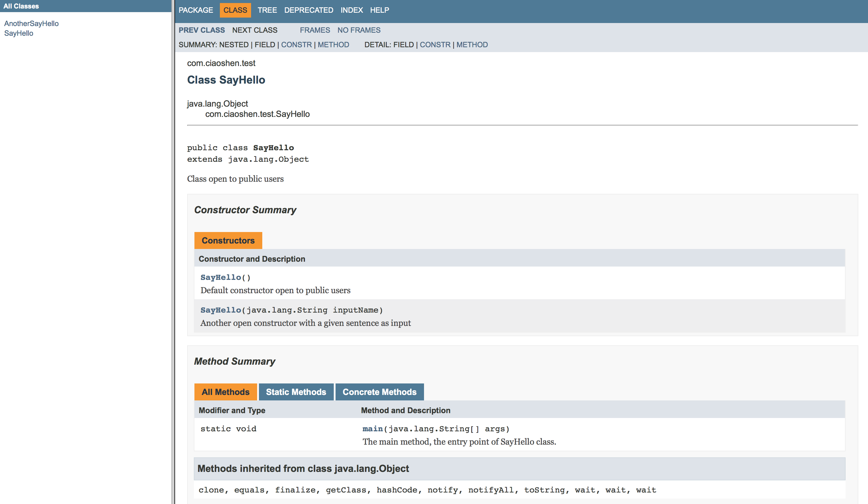The image size is (868, 504).
Task: Click the summary FIELD label
Action: pos(265,45)
